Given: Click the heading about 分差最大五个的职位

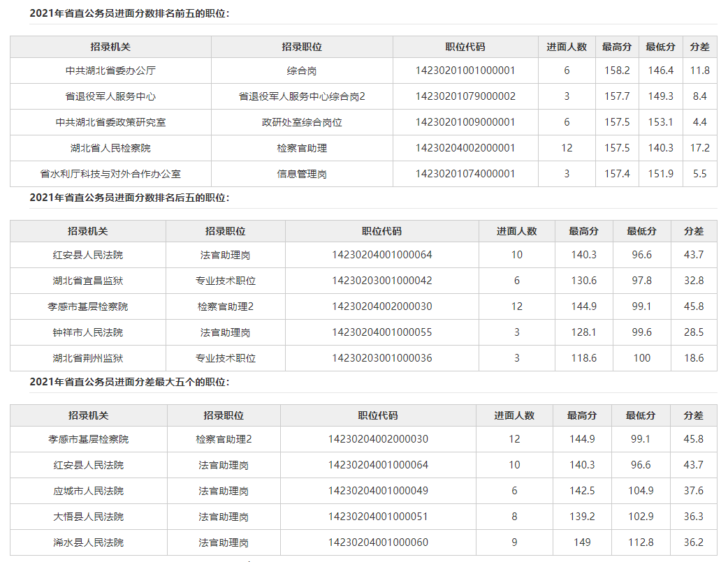Looking at the screenshot, I should [x=129, y=382].
